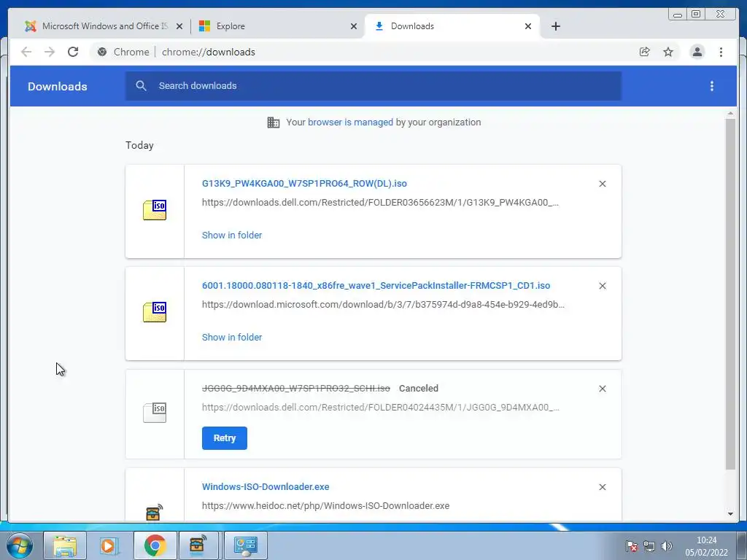The width and height of the screenshot is (747, 560).
Task: Open Chrome's three-dot main menu
Action: tap(721, 52)
